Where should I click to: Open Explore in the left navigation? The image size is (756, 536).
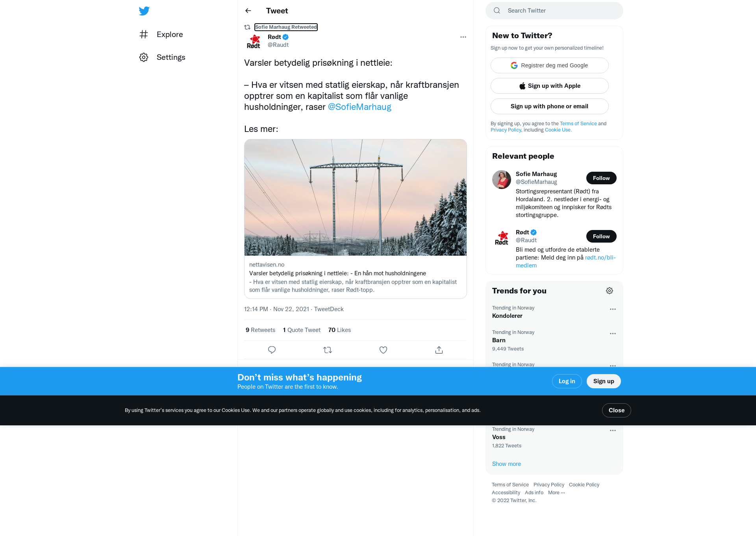161,35
